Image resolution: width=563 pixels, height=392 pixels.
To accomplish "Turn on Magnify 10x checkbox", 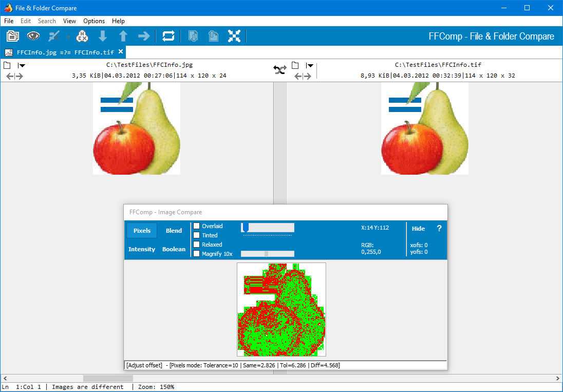I will [x=196, y=254].
